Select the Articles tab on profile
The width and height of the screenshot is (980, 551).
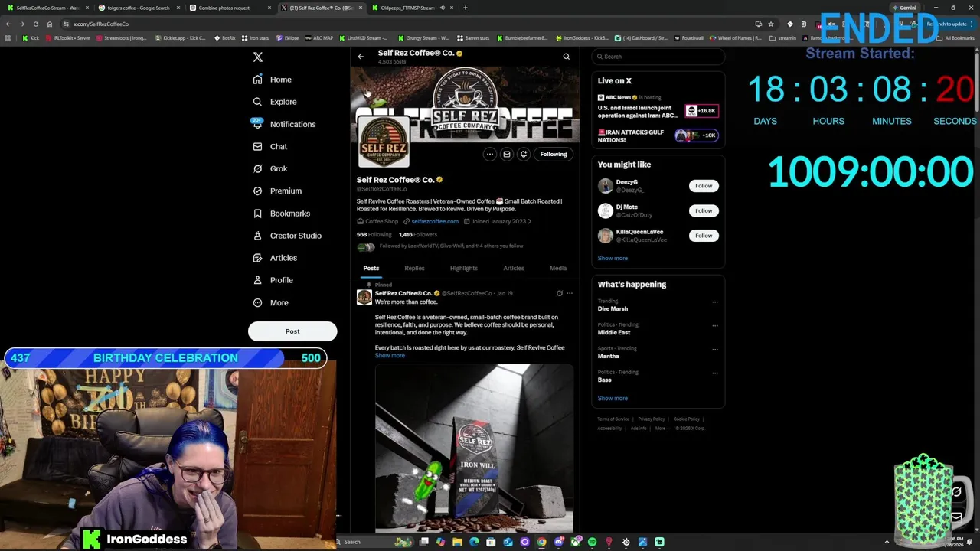(514, 269)
